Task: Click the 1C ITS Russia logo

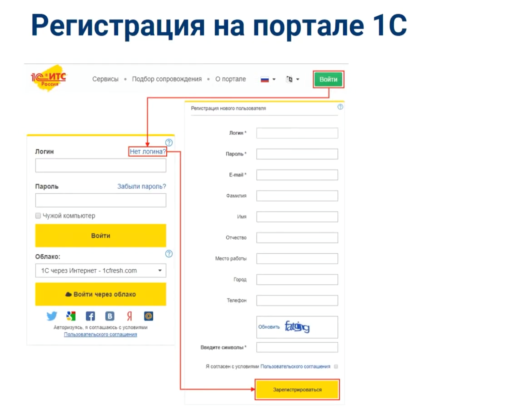Action: point(49,79)
